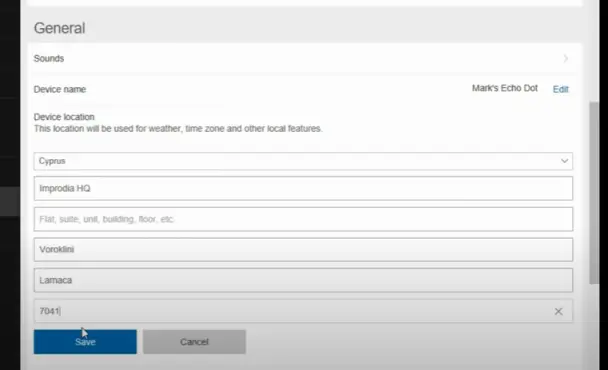Focus the 7041 postal code field
This screenshot has height=370, width=608.
(303, 311)
